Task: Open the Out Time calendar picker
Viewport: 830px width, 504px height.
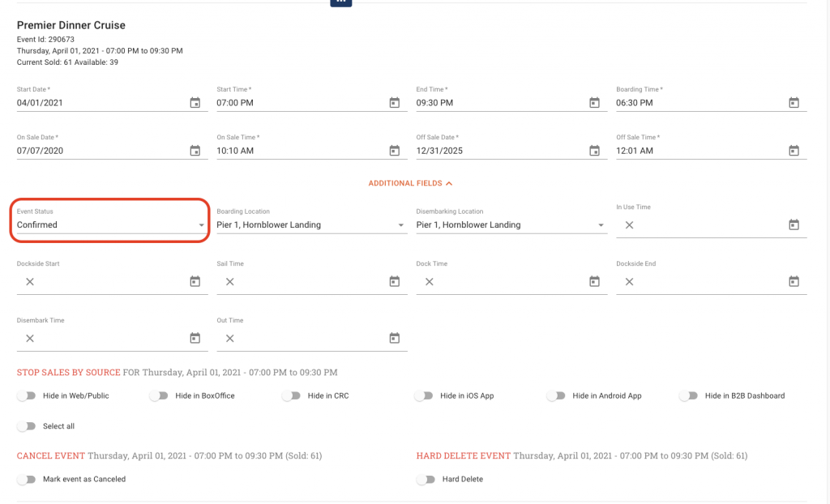Action: tap(395, 338)
